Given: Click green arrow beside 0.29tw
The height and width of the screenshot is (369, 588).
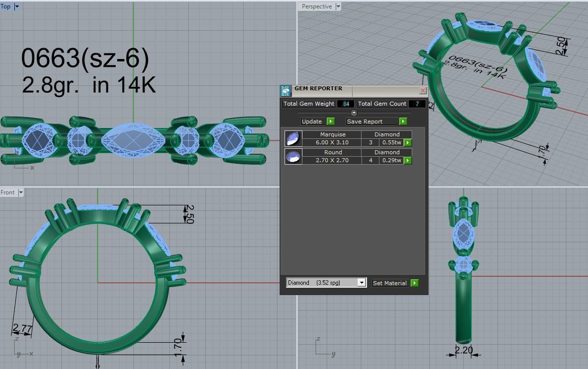Looking at the screenshot, I should coord(408,160).
